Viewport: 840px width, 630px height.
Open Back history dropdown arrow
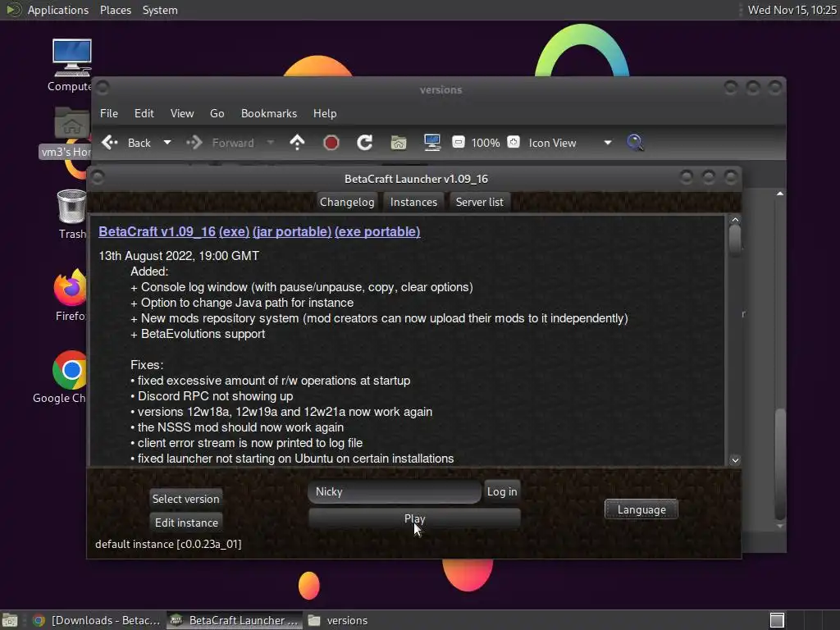(167, 143)
